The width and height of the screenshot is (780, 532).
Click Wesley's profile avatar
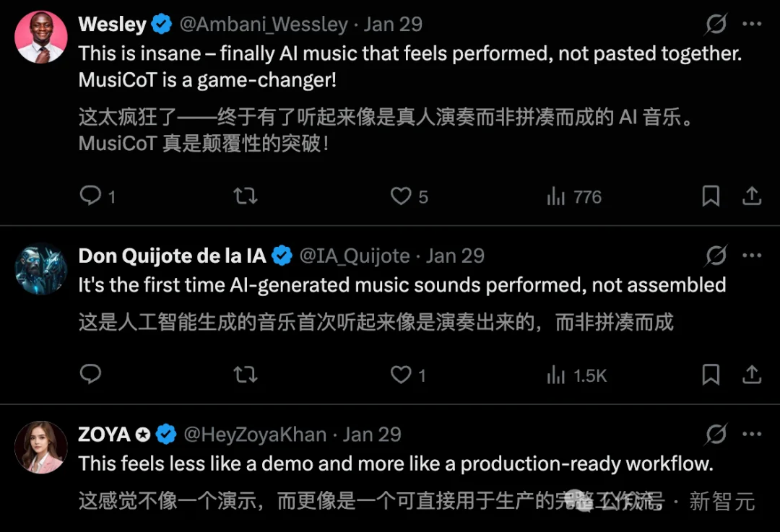point(40,36)
